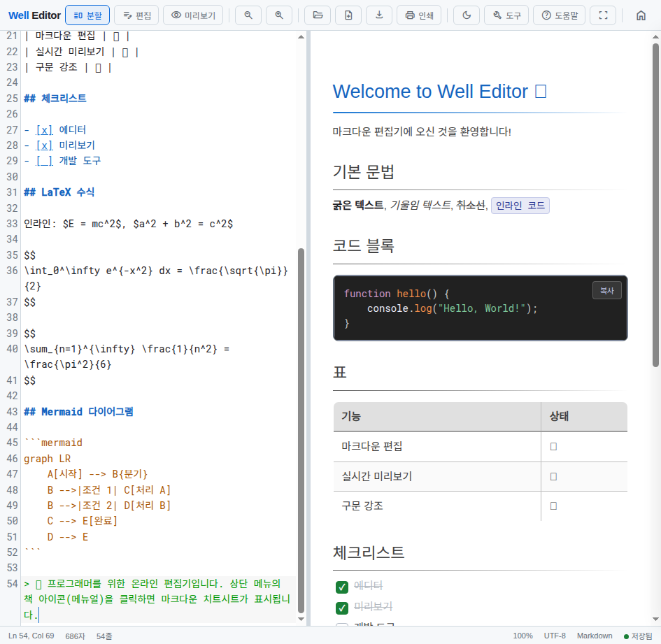The width and height of the screenshot is (661, 644).
Task: Switch to edit-only (편집) mode
Action: pyautogui.click(x=137, y=15)
